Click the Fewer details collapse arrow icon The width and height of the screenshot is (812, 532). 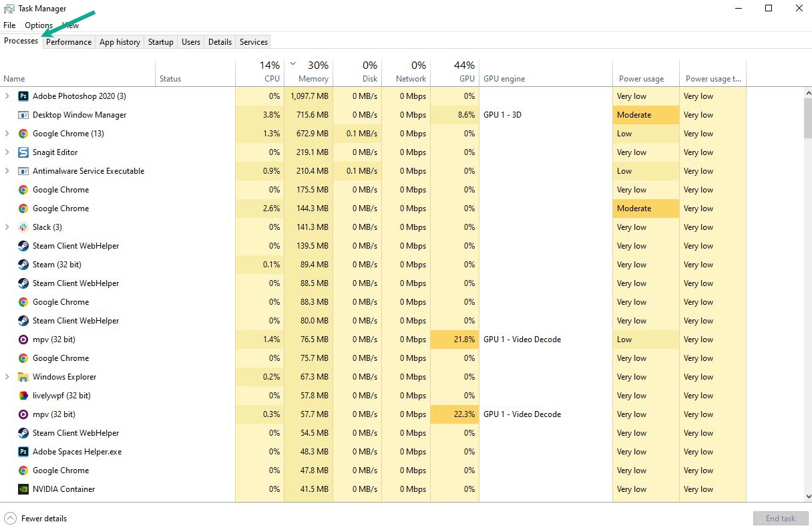(x=10, y=518)
